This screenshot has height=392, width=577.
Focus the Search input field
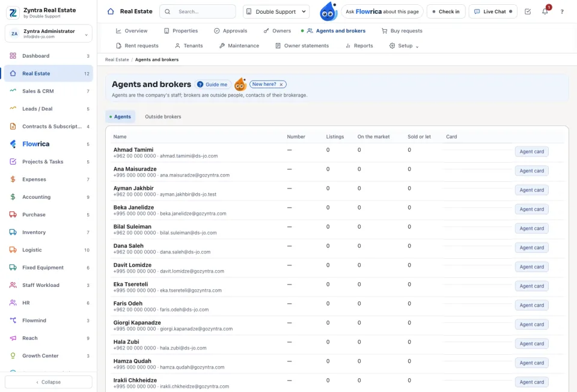point(198,12)
